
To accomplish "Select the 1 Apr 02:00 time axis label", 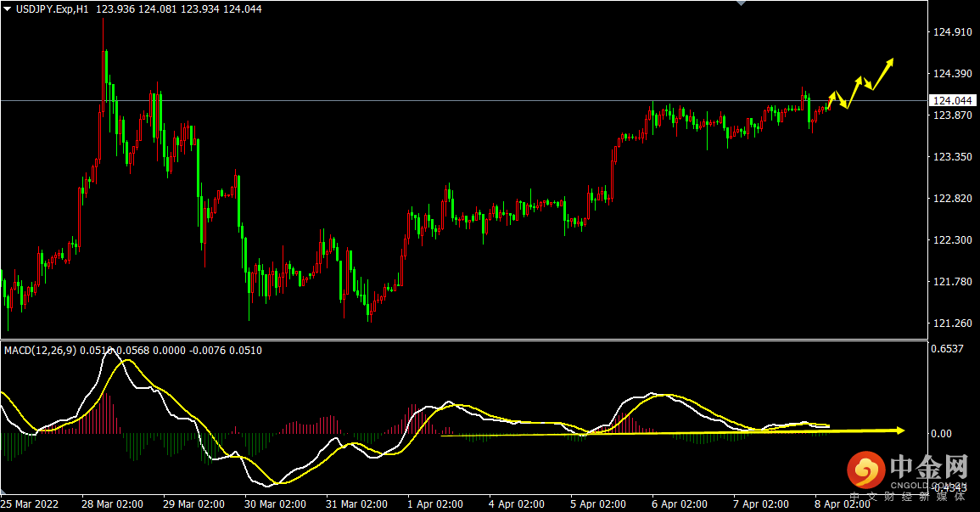I will coord(436,504).
